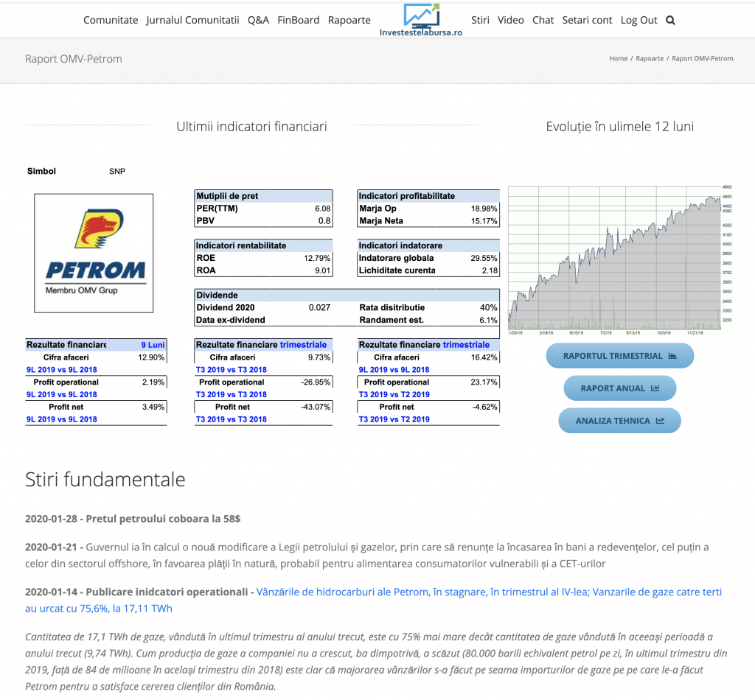Viewport: 755px width, 700px height.
Task: Click the Profit net -43.07% value
Action: [316, 407]
